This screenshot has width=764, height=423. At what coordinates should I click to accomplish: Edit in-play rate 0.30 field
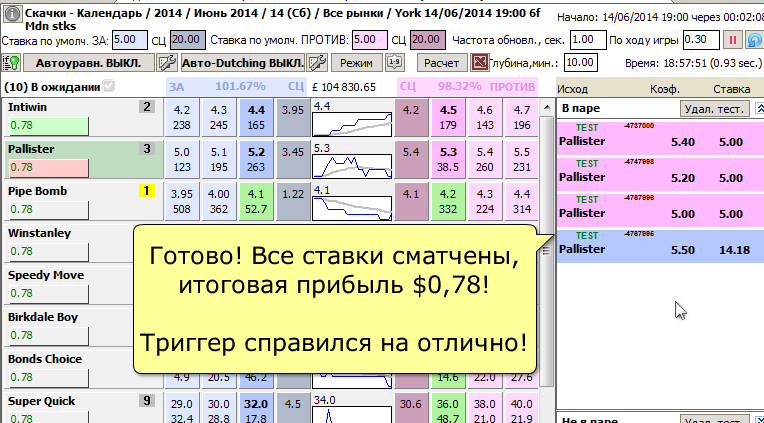coord(701,40)
